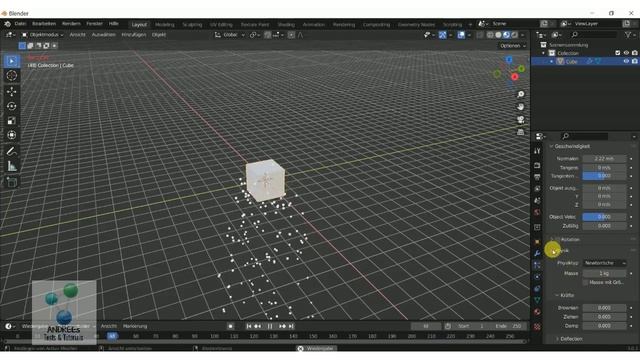Image resolution: width=640 pixels, height=360 pixels.
Task: Open the Output properties tab
Action: pos(537,177)
